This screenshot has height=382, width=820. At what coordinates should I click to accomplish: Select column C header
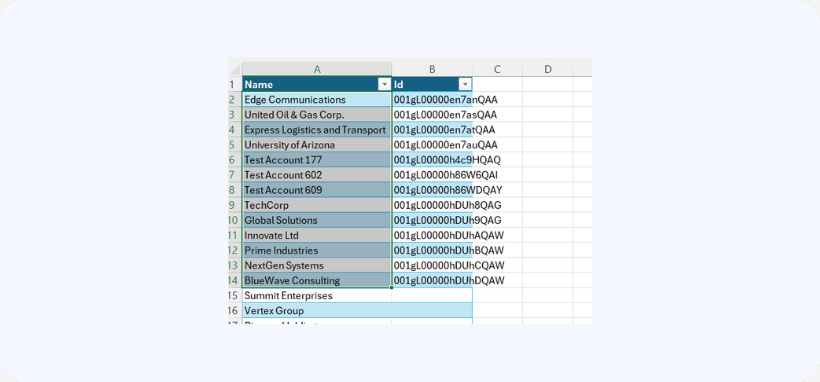click(x=497, y=69)
